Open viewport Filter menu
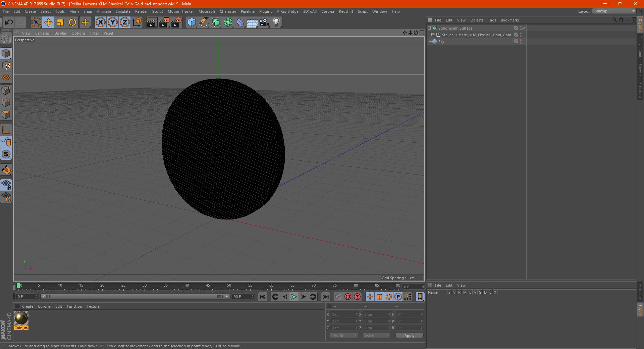Screen dimensions: 644x349 point(95,33)
